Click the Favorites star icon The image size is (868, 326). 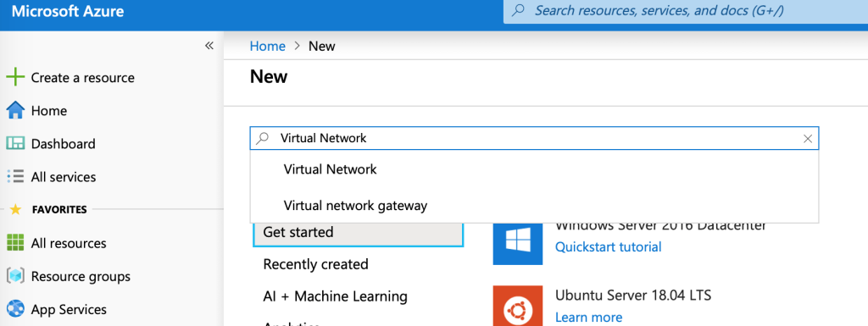point(15,209)
